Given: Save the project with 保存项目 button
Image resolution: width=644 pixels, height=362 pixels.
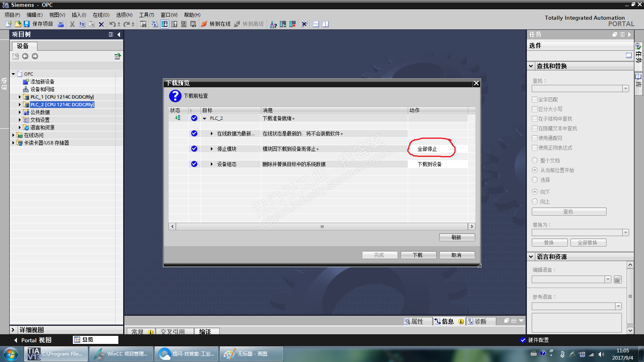Looking at the screenshot, I should click(x=38, y=24).
